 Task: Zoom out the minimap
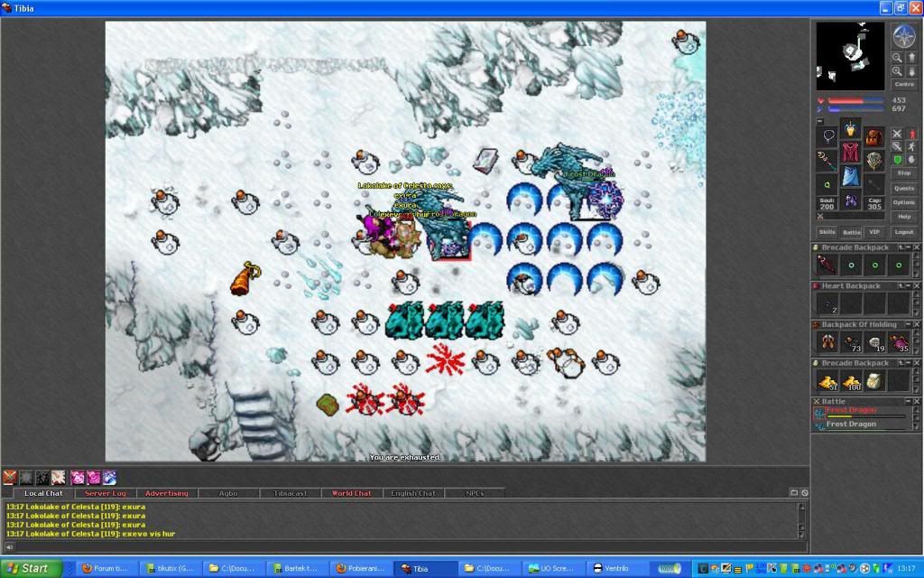[x=897, y=58]
